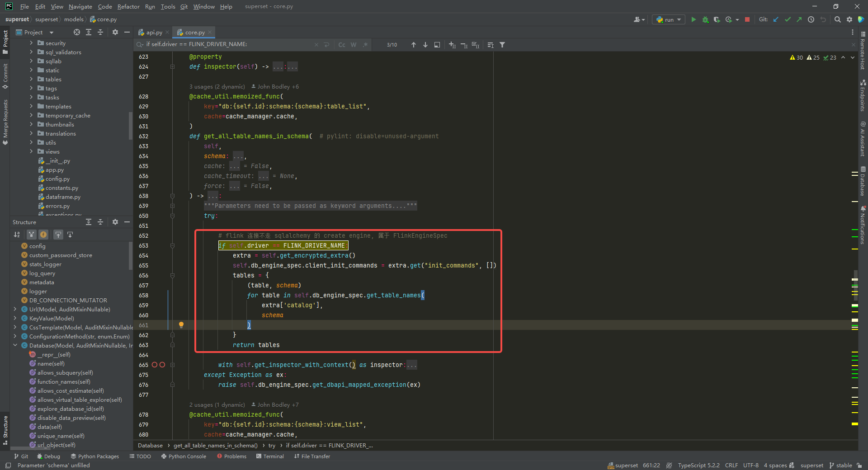The width and height of the screenshot is (868, 470).
Task: Select opened file target icon in Project panel
Action: pos(77,32)
